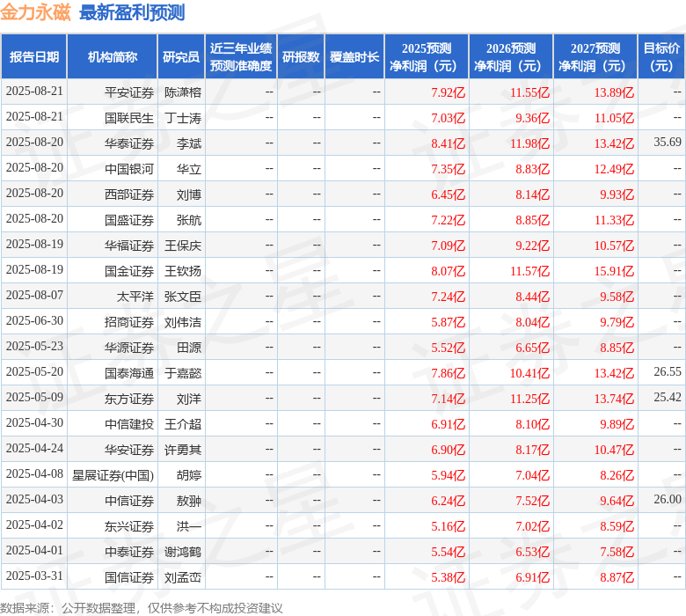
Task: Click target price 25.42
Action: [x=668, y=397]
